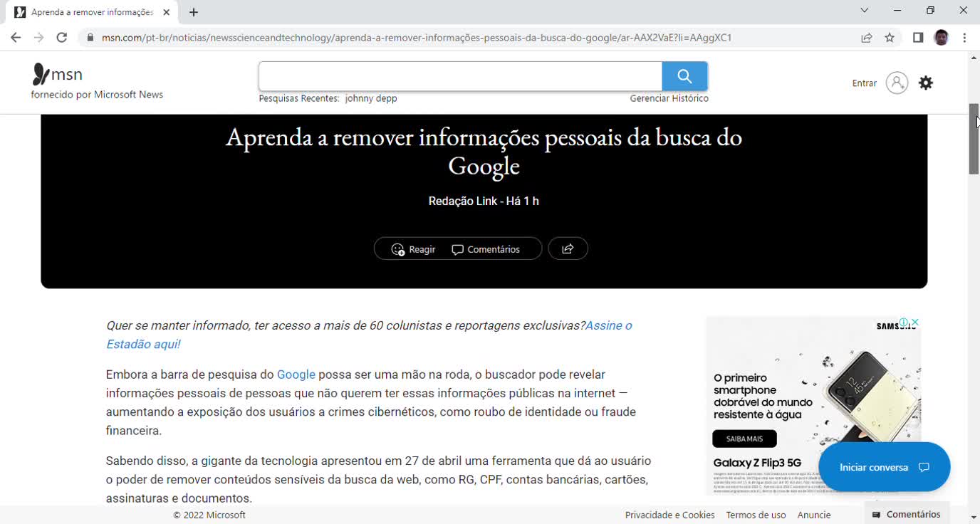Start chat with Iniciar conversa

[x=885, y=467]
